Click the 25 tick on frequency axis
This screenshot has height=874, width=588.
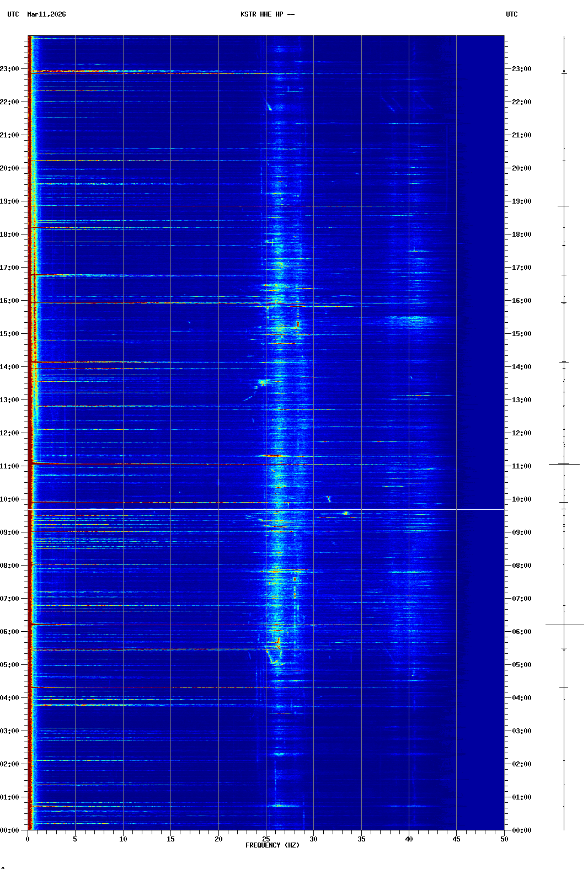[266, 839]
